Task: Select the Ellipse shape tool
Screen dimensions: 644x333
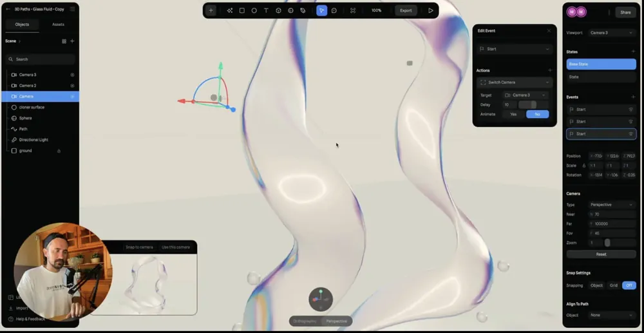Action: coord(254,11)
